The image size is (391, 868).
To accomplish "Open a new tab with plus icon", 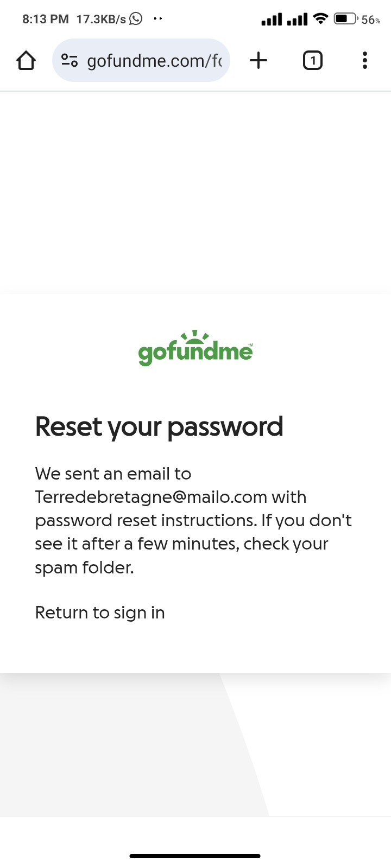I will 258,60.
